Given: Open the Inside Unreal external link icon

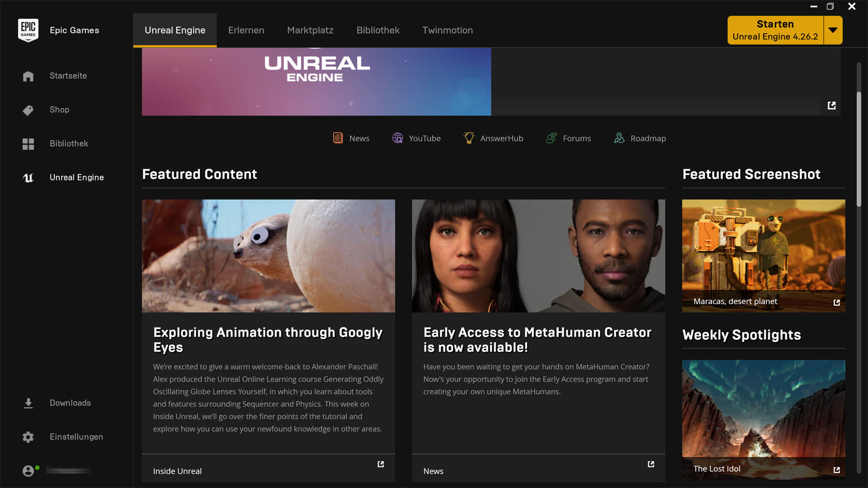Looking at the screenshot, I should click(x=381, y=464).
